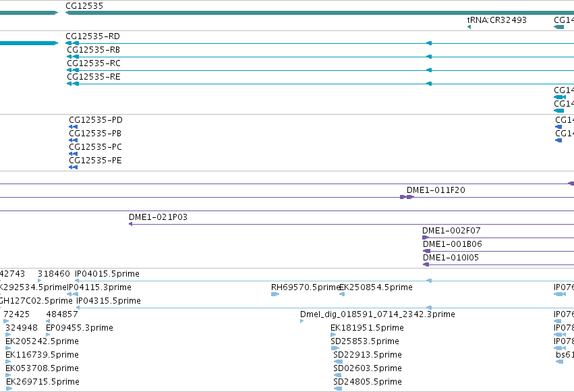The height and width of the screenshot is (392, 574).
Task: Select transcript CG12535-RD label
Action: (x=92, y=36)
